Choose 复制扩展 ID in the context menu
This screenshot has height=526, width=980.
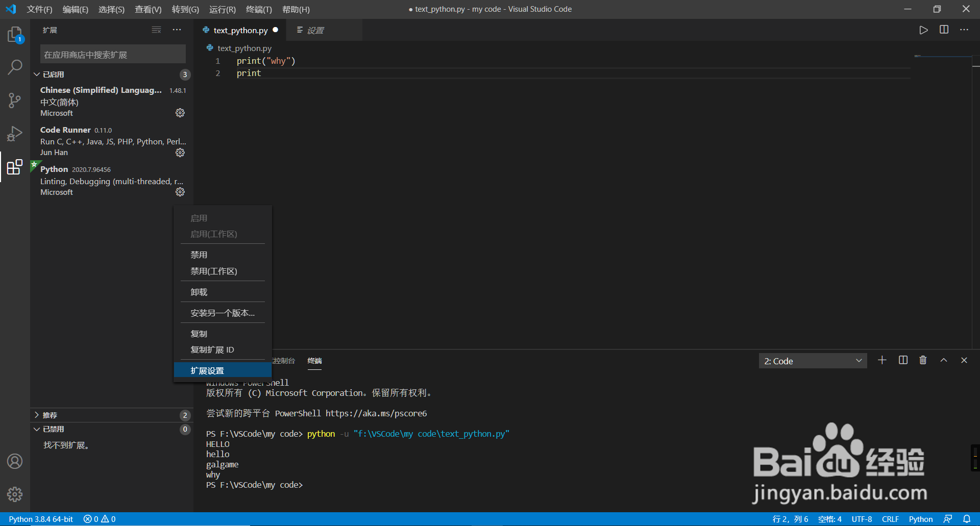[223, 349]
